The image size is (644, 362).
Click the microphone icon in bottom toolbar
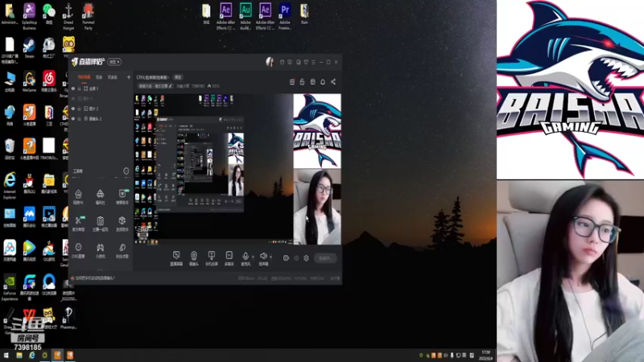coord(246,257)
